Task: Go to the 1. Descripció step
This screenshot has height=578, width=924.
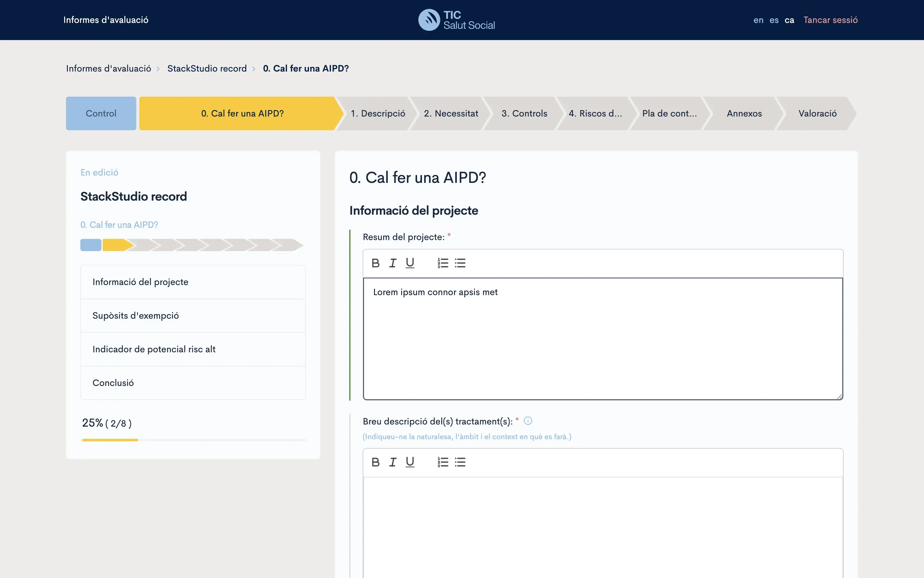Action: (x=378, y=113)
